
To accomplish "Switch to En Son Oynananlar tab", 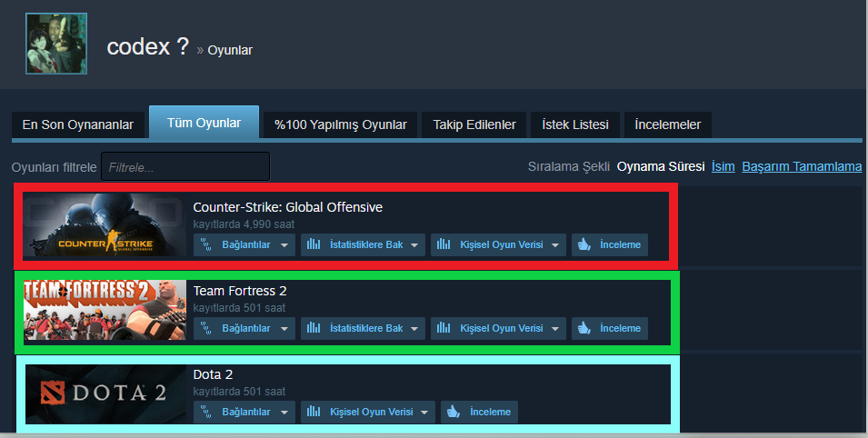I will pyautogui.click(x=78, y=124).
